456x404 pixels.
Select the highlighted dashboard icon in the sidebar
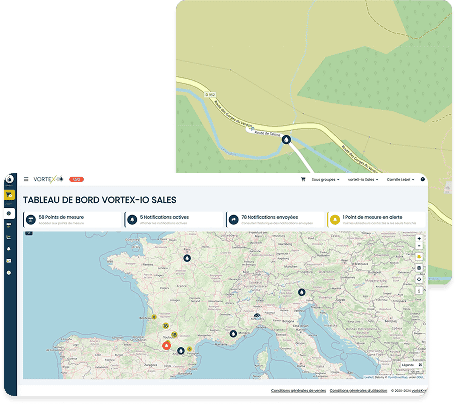[x=9, y=213]
